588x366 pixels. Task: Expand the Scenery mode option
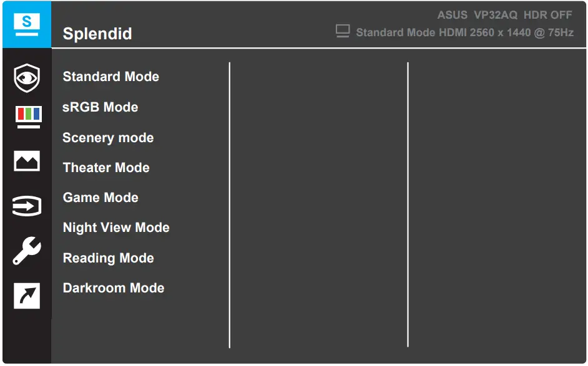107,137
